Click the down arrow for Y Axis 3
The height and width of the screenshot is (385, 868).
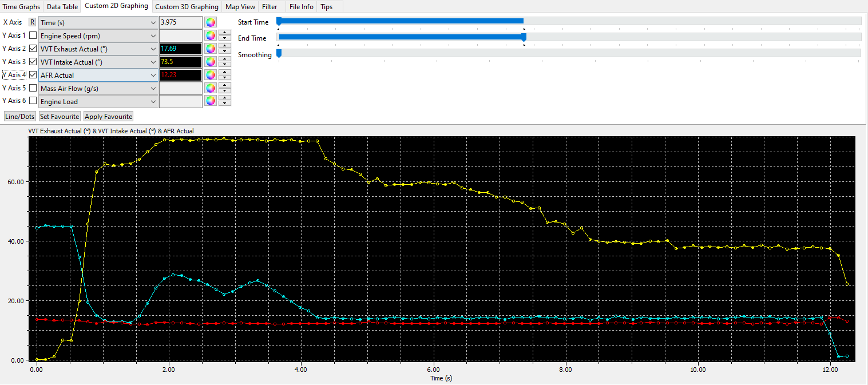[225, 65]
